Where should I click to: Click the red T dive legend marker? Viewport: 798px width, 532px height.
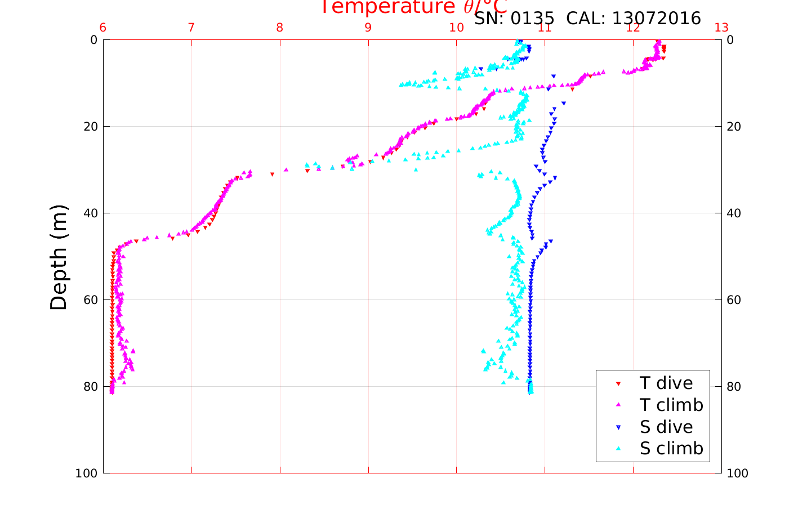click(x=618, y=383)
